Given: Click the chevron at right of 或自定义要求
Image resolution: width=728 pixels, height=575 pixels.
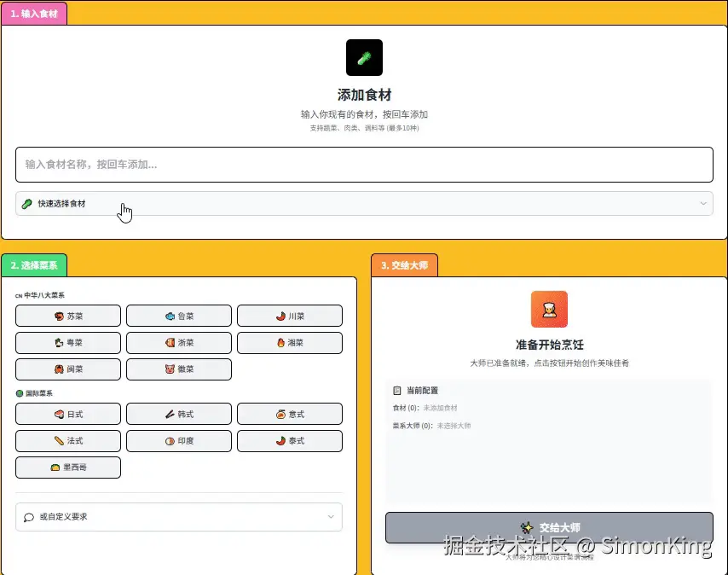Looking at the screenshot, I should pyautogui.click(x=331, y=516).
